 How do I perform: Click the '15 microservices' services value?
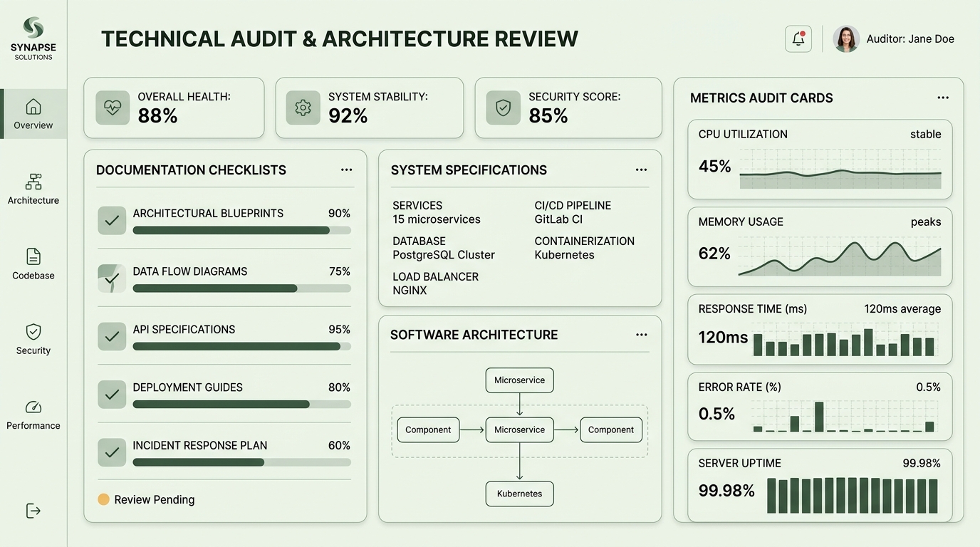pos(437,219)
